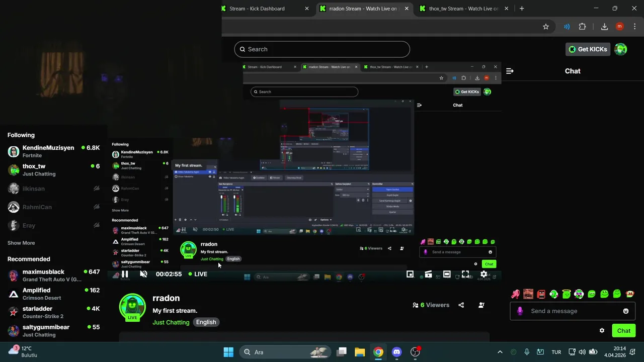The width and height of the screenshot is (644, 362).
Task: Click the English language tag
Action: (x=206, y=322)
